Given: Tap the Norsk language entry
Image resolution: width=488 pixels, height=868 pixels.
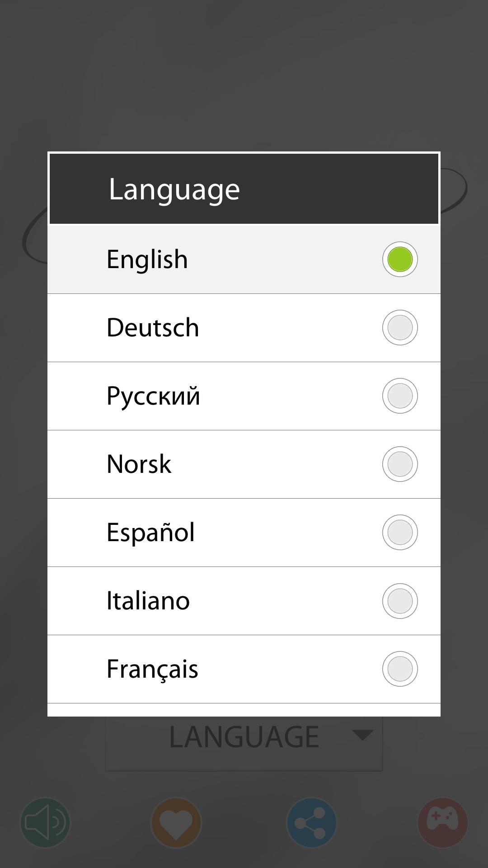Looking at the screenshot, I should coord(139,464).
